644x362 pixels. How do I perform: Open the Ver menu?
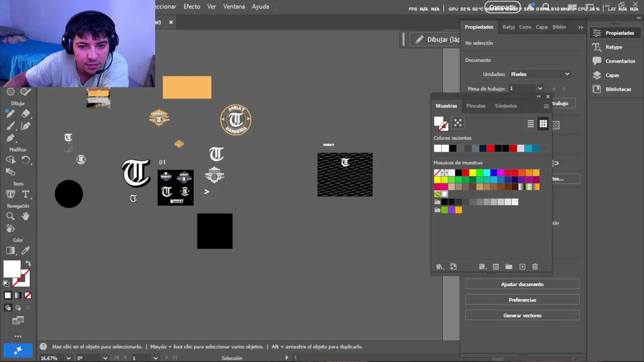point(212,7)
